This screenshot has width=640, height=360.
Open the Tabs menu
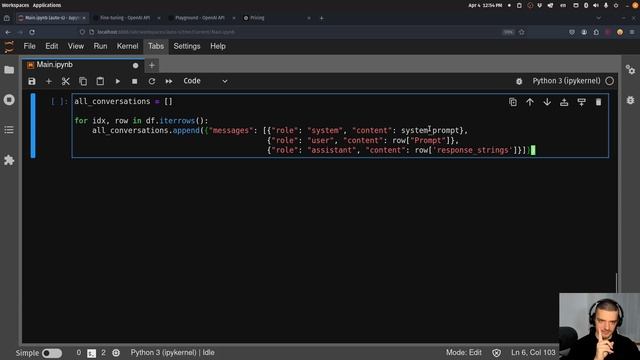coord(156,46)
